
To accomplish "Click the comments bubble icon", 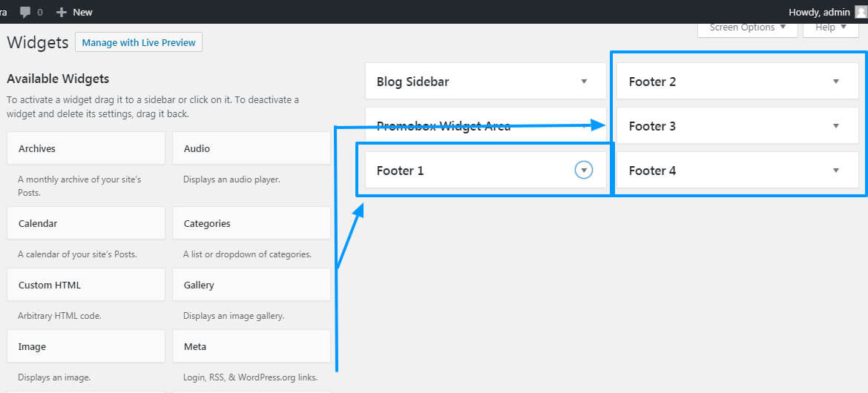I will (25, 12).
